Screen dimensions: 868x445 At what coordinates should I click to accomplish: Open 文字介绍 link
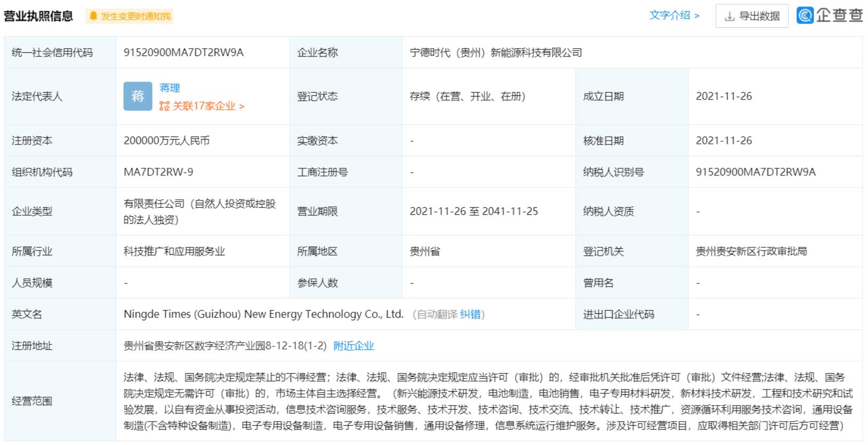pyautogui.click(x=674, y=15)
